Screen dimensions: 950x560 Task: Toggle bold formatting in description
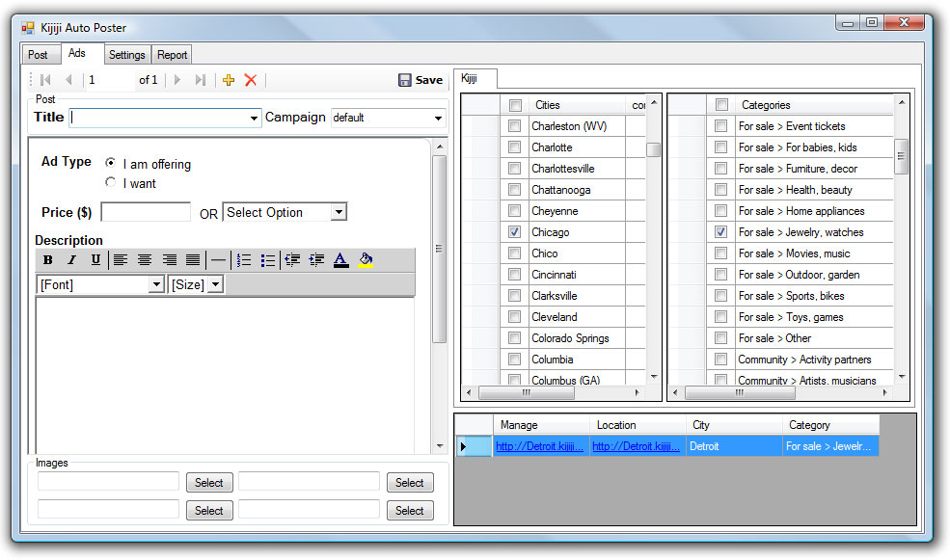[x=48, y=259]
